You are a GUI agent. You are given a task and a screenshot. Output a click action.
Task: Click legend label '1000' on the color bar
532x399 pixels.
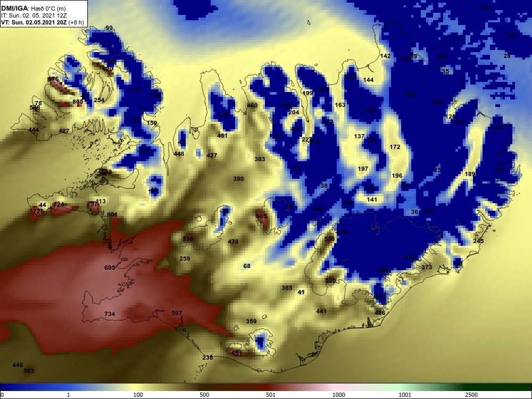(x=338, y=395)
